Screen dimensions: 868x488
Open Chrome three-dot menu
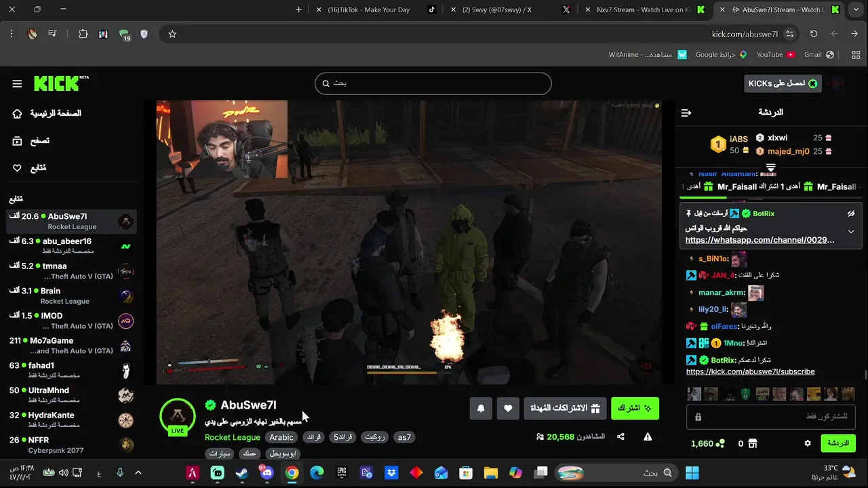coord(12,34)
